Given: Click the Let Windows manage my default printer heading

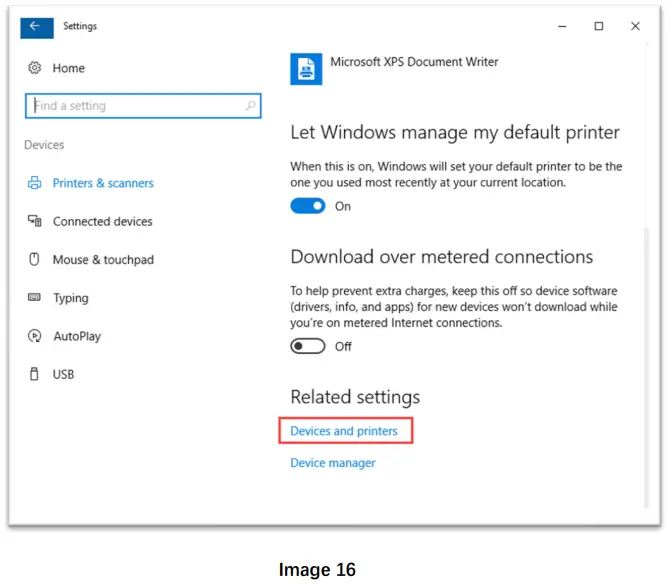Looking at the screenshot, I should tap(455, 133).
